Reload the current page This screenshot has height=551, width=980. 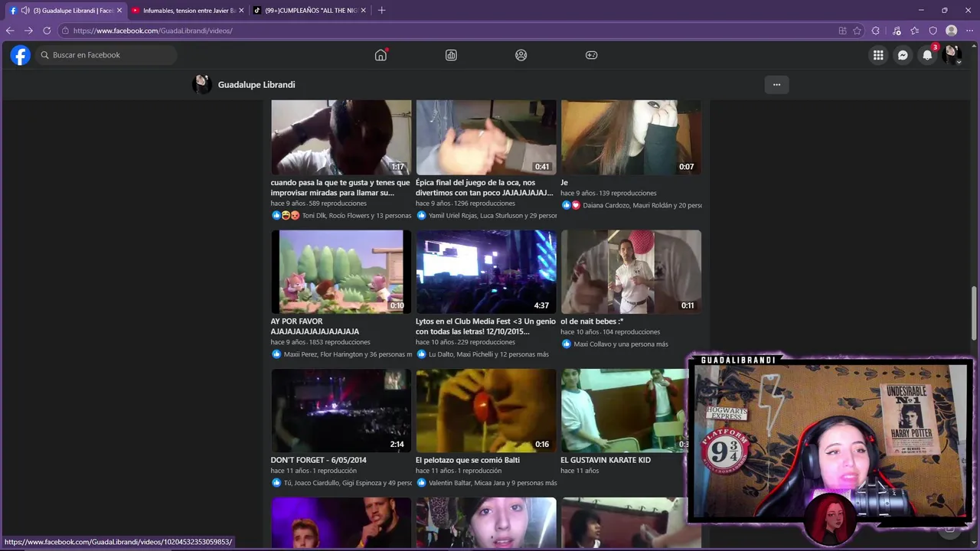[x=47, y=31]
